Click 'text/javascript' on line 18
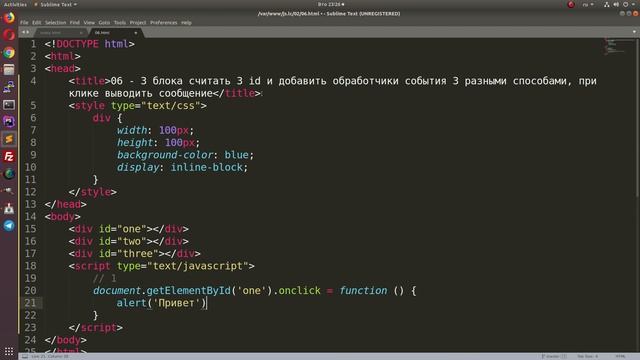640x360 pixels. point(197,266)
